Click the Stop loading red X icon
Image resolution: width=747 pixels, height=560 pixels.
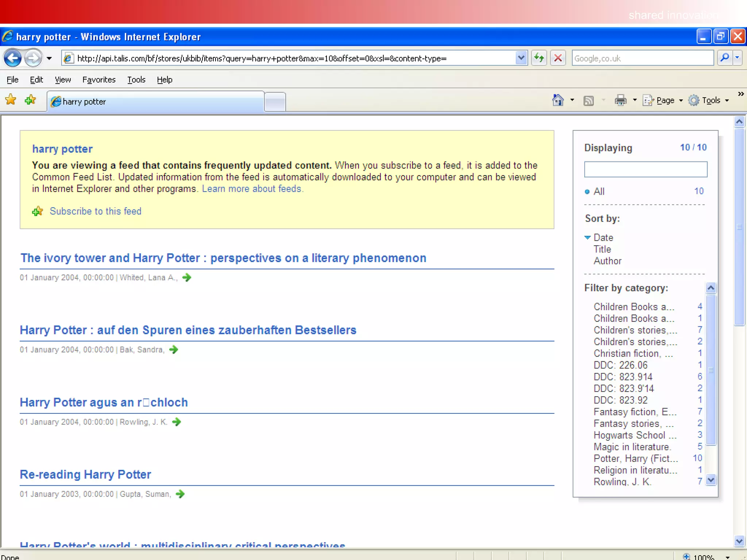click(558, 58)
